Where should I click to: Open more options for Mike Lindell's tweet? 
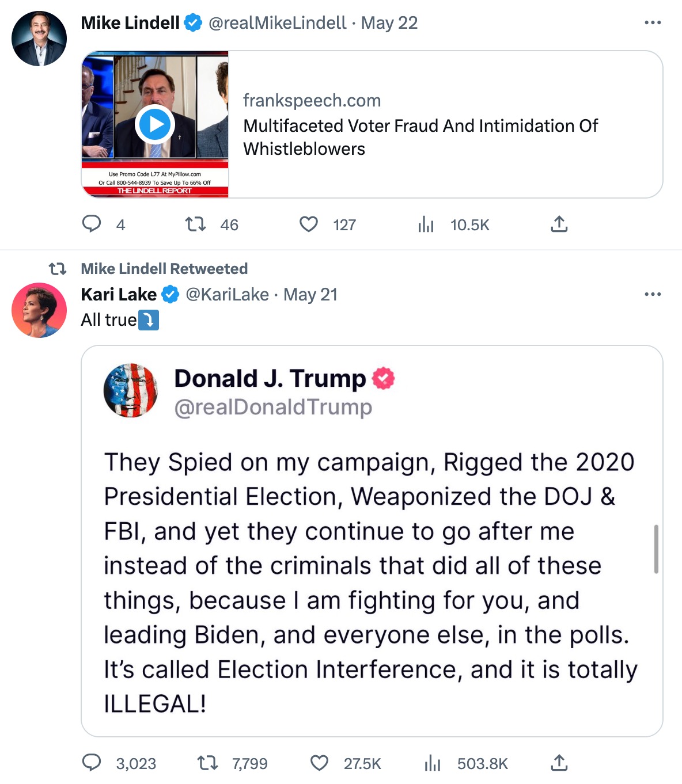[x=653, y=22]
